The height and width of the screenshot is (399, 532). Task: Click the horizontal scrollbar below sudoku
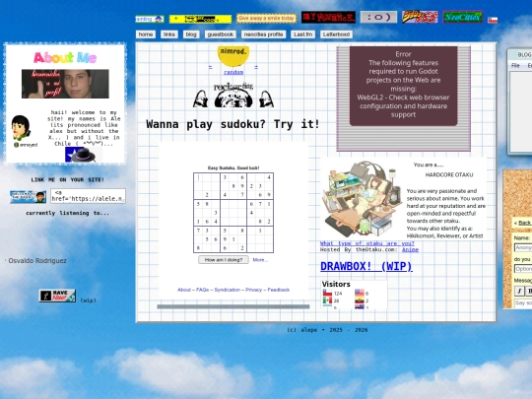[233, 306]
